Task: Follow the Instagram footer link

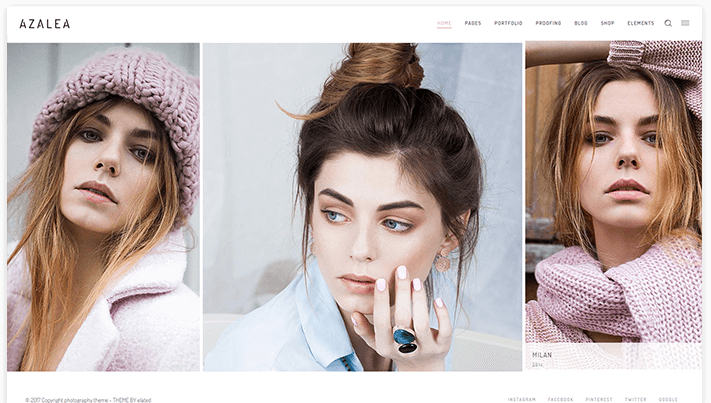Action: (521, 399)
